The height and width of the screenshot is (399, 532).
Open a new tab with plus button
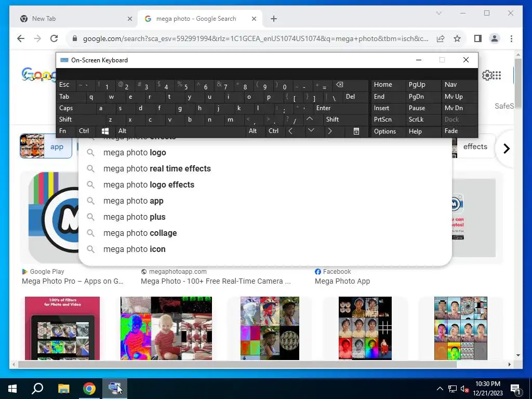(x=274, y=19)
